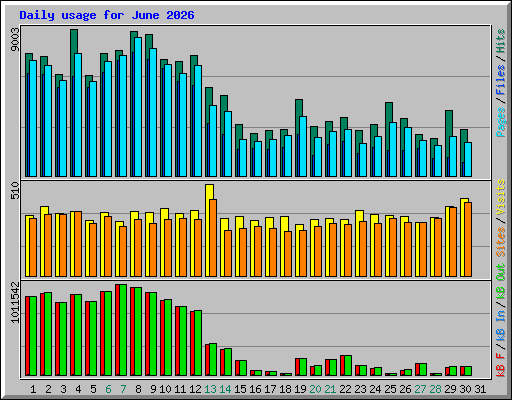Click the day 10 green kB bar

pos(168,337)
